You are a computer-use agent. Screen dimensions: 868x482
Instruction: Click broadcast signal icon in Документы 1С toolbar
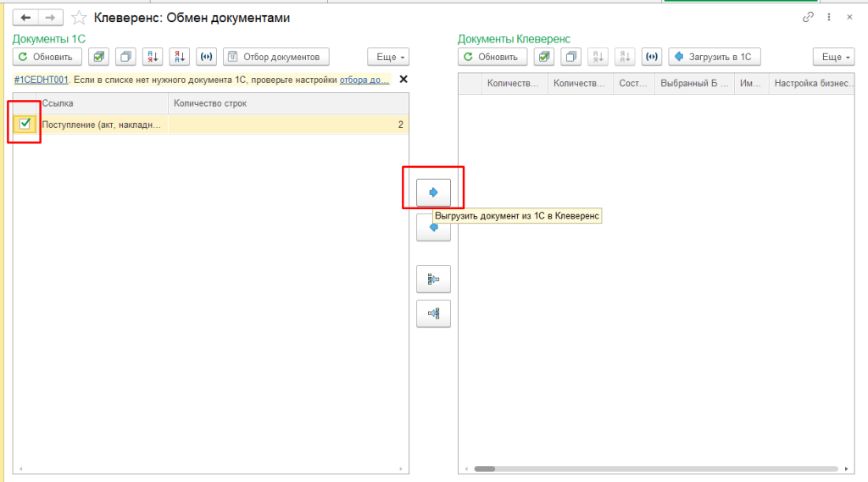206,57
